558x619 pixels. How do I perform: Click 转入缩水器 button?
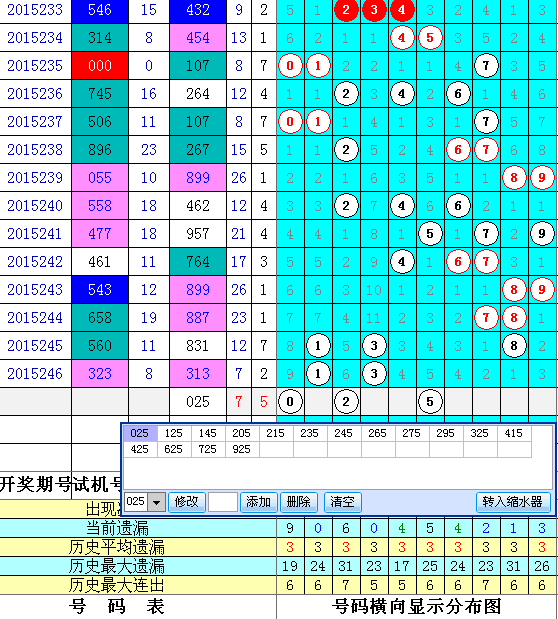click(x=513, y=502)
